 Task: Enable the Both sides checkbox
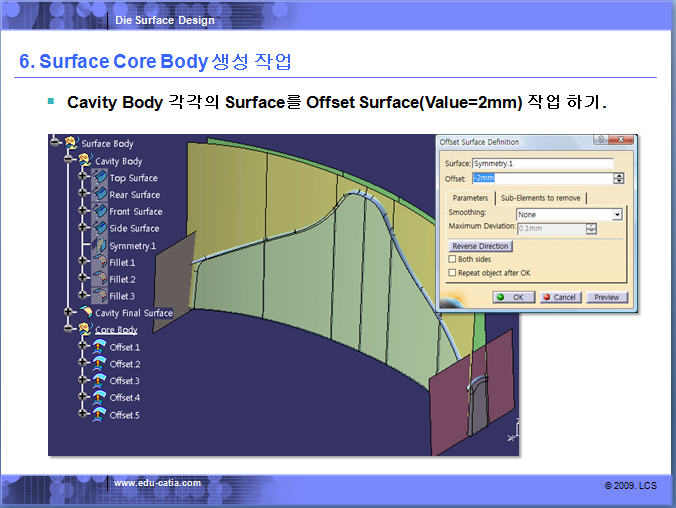(x=453, y=259)
